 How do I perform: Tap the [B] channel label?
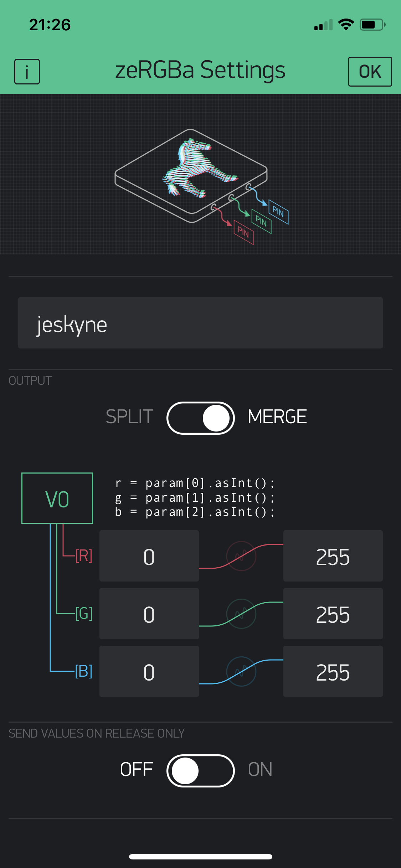pyautogui.click(x=84, y=672)
